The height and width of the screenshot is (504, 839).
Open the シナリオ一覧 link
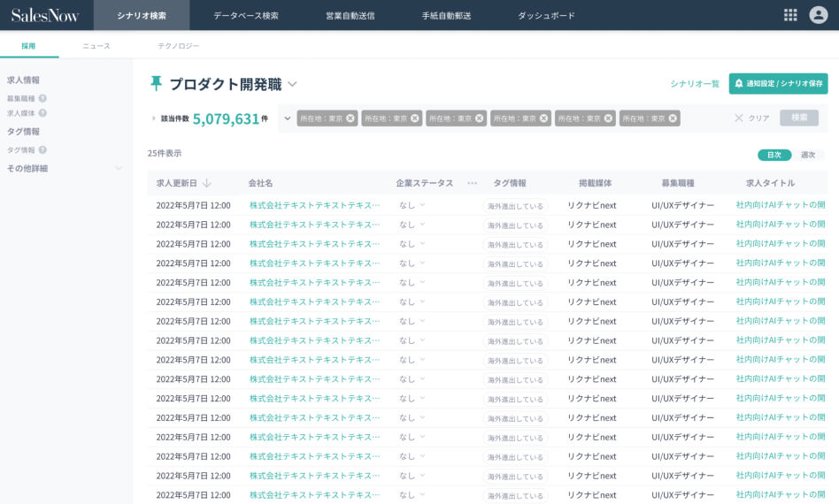[x=695, y=84]
